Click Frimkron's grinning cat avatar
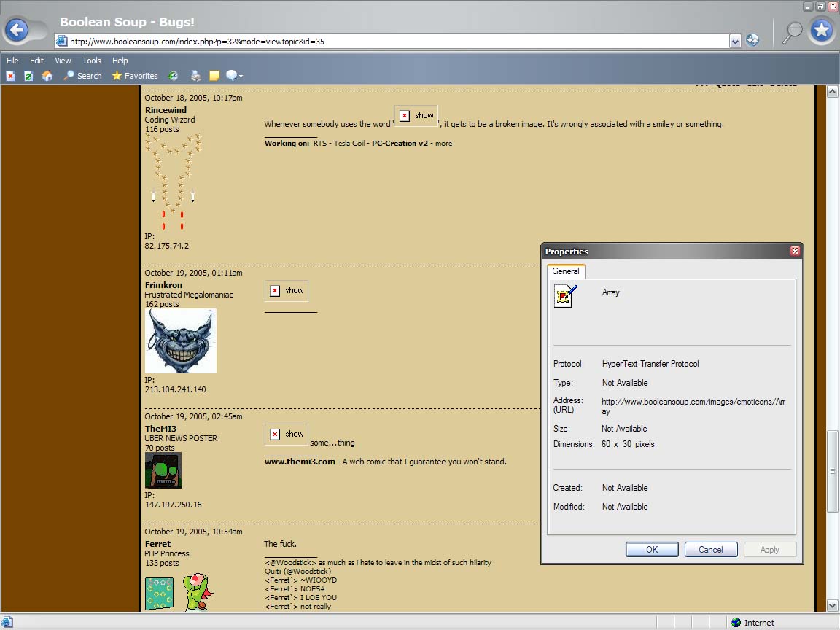840x630 pixels. click(181, 341)
